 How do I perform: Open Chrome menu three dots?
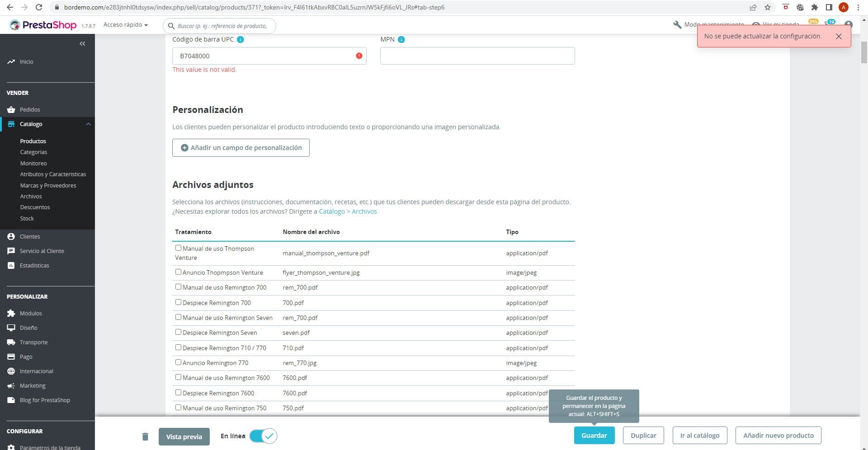(x=858, y=7)
